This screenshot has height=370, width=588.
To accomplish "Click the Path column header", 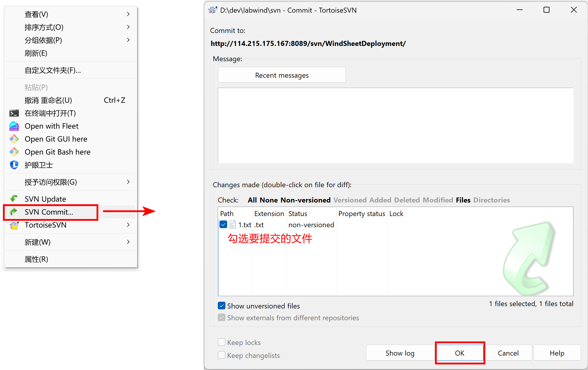I will pyautogui.click(x=235, y=214).
